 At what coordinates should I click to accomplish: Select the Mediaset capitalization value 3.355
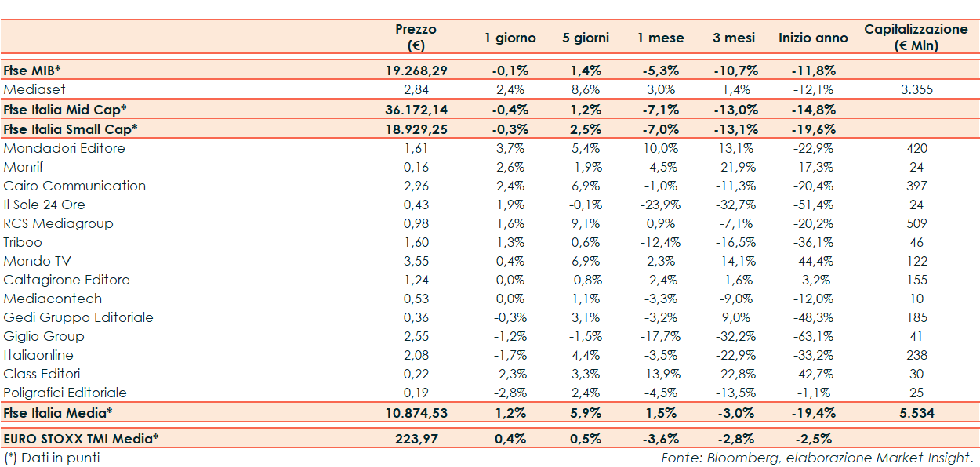pyautogui.click(x=916, y=89)
